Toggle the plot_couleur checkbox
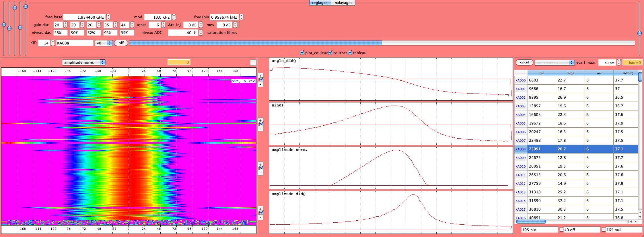The width and height of the screenshot is (644, 237). point(302,53)
